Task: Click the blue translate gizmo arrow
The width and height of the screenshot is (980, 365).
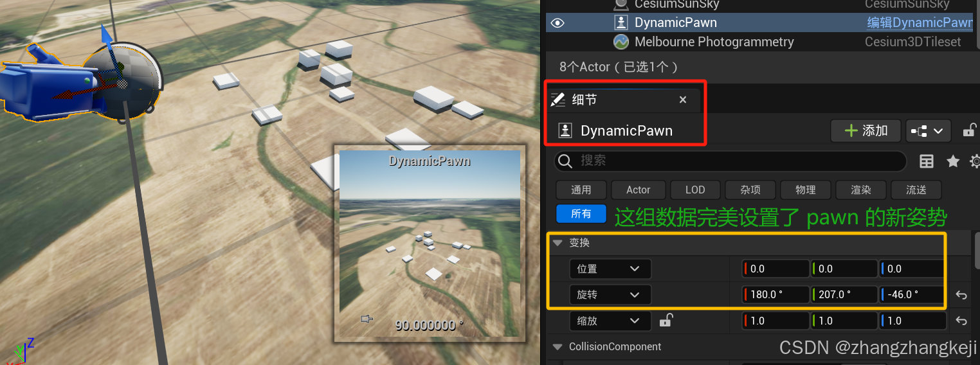Action: click(107, 39)
